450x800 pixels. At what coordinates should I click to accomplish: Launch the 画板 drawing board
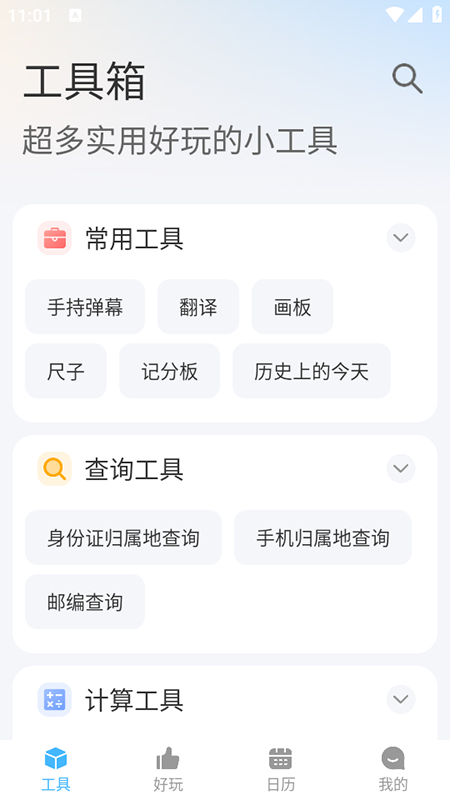point(292,307)
